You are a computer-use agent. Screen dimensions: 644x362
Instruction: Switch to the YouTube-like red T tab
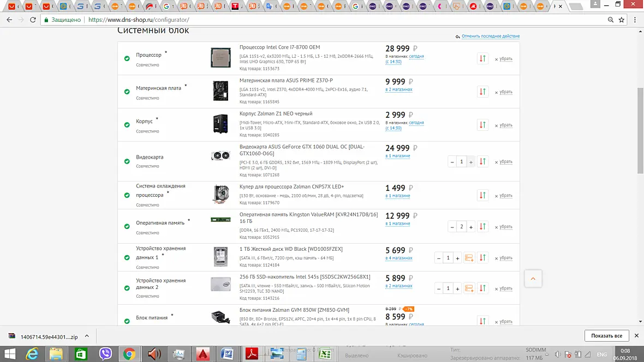pyautogui.click(x=235, y=6)
